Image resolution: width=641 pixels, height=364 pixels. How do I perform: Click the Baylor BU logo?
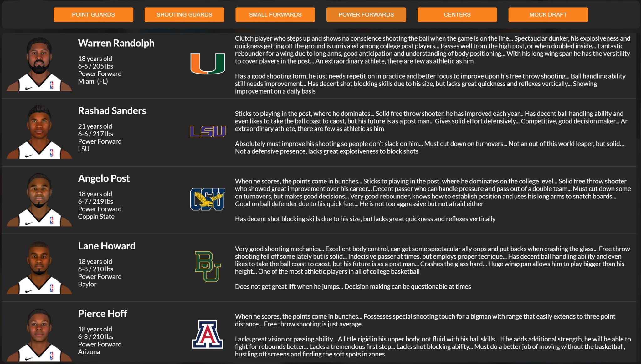(x=208, y=266)
